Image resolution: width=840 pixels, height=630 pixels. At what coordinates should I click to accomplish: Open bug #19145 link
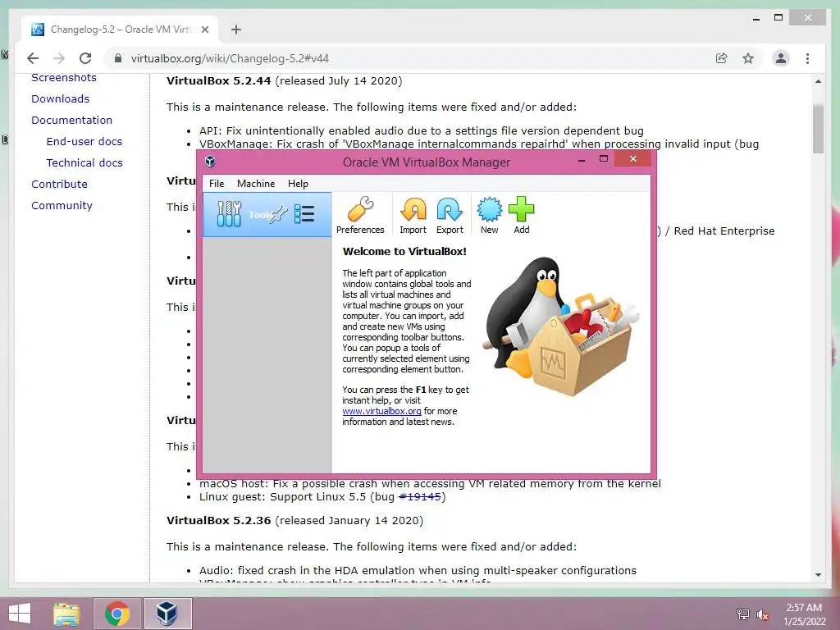(420, 496)
